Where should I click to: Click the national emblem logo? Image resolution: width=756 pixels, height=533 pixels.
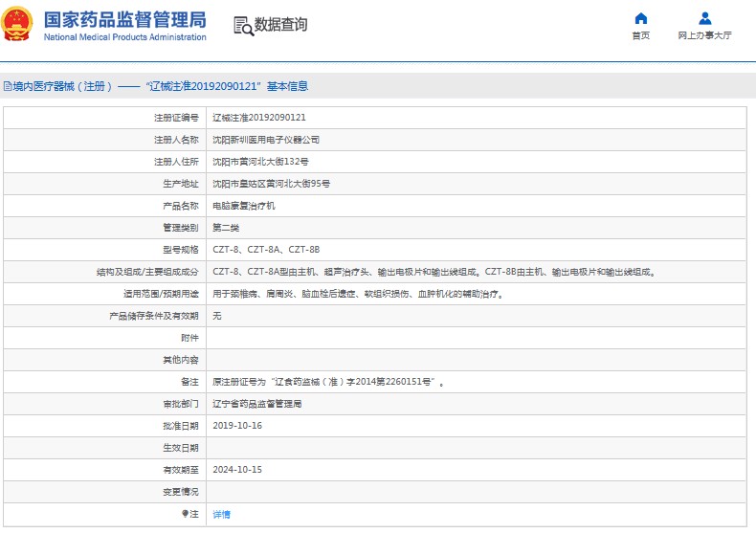(x=17, y=24)
